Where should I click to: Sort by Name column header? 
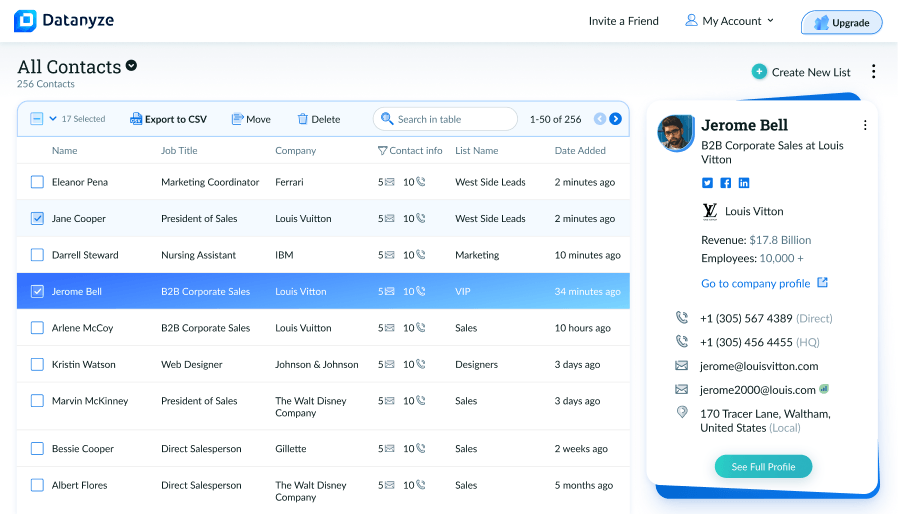pyautogui.click(x=65, y=151)
